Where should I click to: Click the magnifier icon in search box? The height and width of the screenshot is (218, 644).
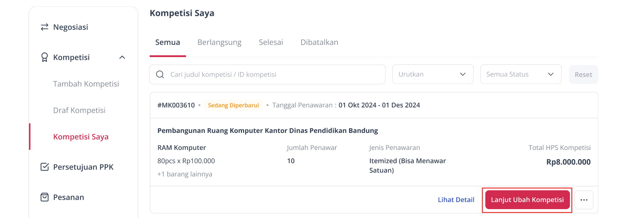[x=160, y=74]
